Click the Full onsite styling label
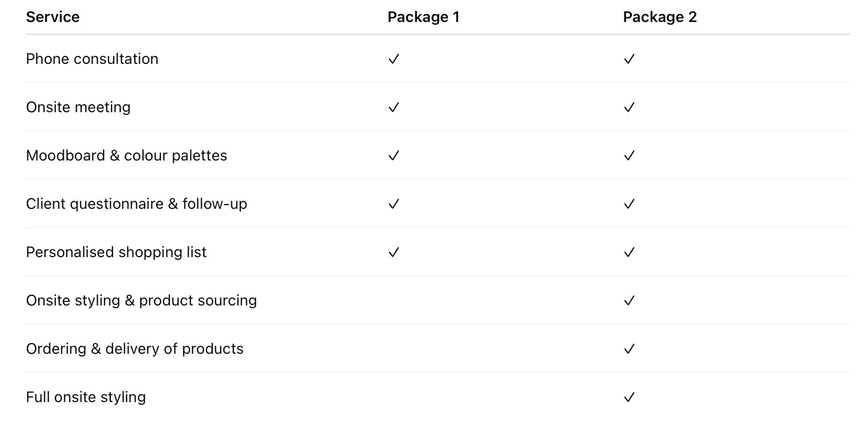This screenshot has height=437, width=868. pos(86,397)
